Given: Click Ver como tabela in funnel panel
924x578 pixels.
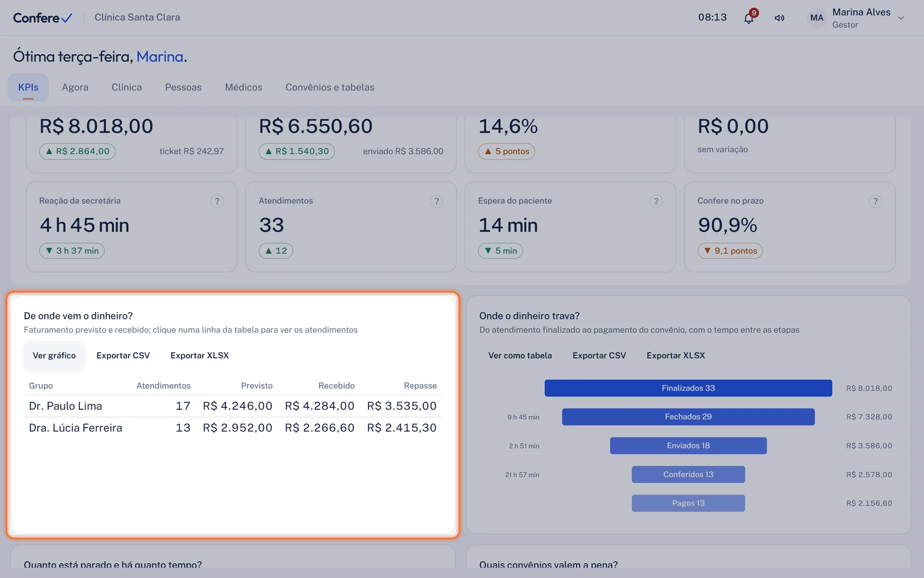Looking at the screenshot, I should click(520, 355).
